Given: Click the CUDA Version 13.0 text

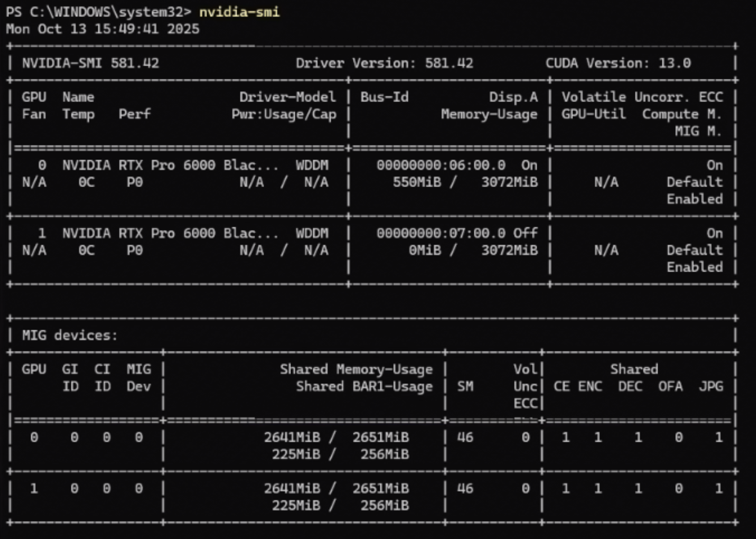Looking at the screenshot, I should (x=618, y=63).
